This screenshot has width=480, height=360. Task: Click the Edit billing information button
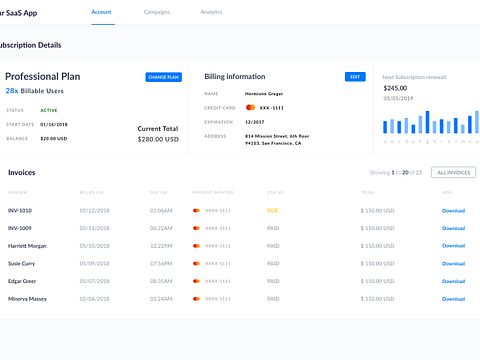(x=355, y=77)
